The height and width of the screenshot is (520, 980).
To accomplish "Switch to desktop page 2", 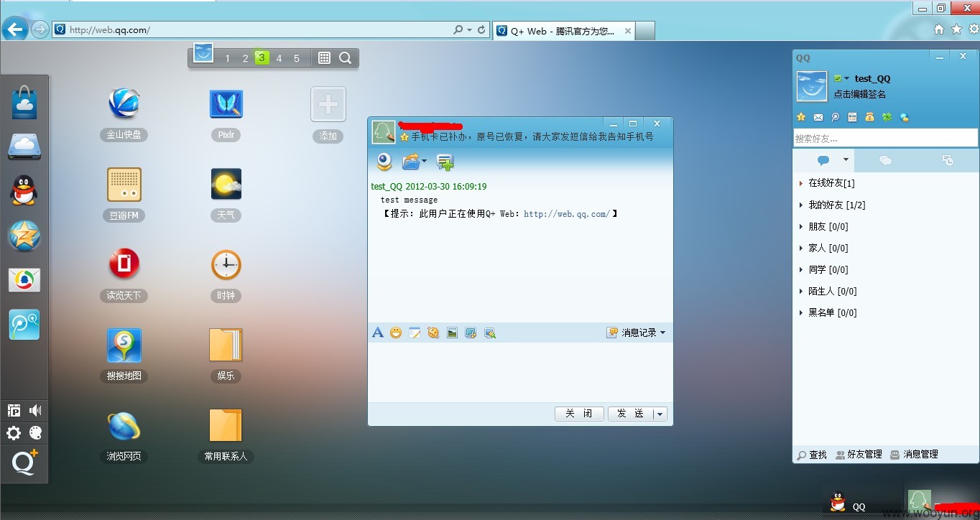I will coord(245,58).
